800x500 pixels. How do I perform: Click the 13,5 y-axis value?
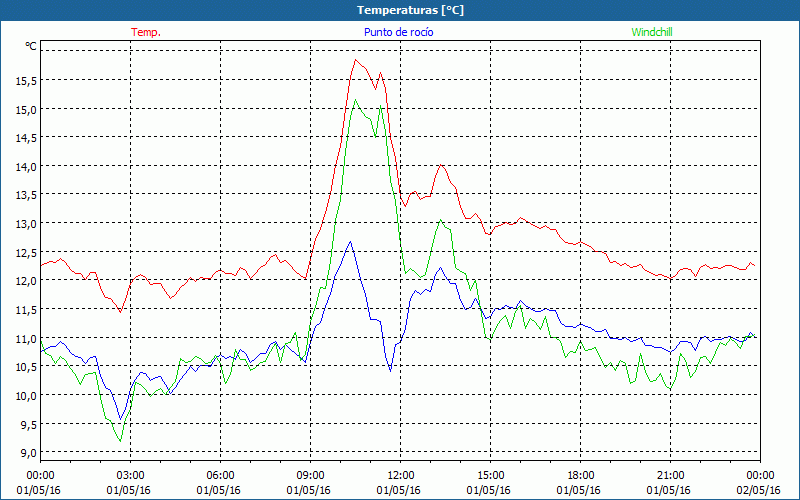pyautogui.click(x=26, y=194)
